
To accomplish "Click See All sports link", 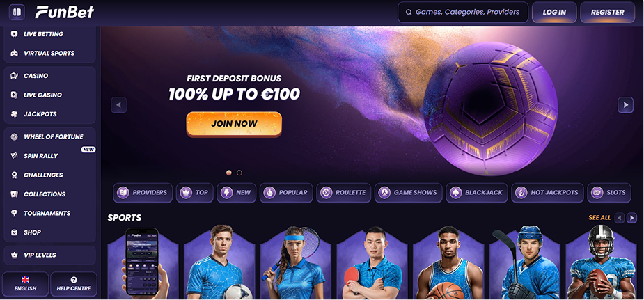I will pos(599,217).
